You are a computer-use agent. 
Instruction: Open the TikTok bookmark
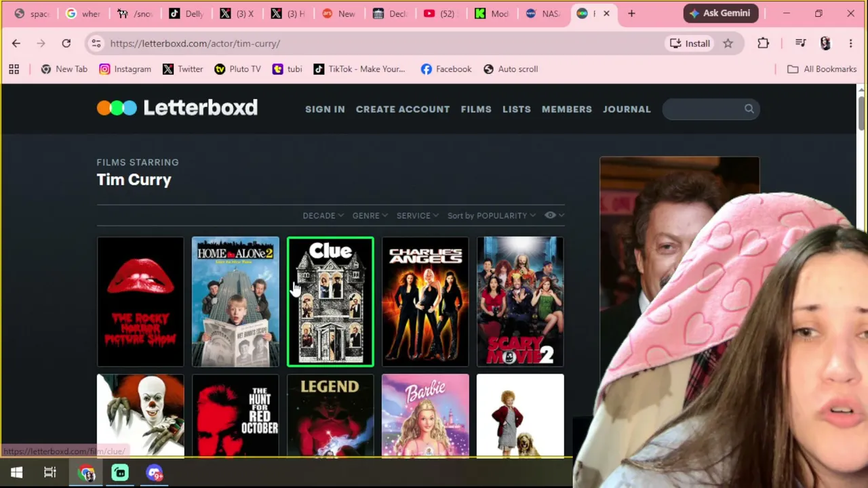tap(359, 69)
